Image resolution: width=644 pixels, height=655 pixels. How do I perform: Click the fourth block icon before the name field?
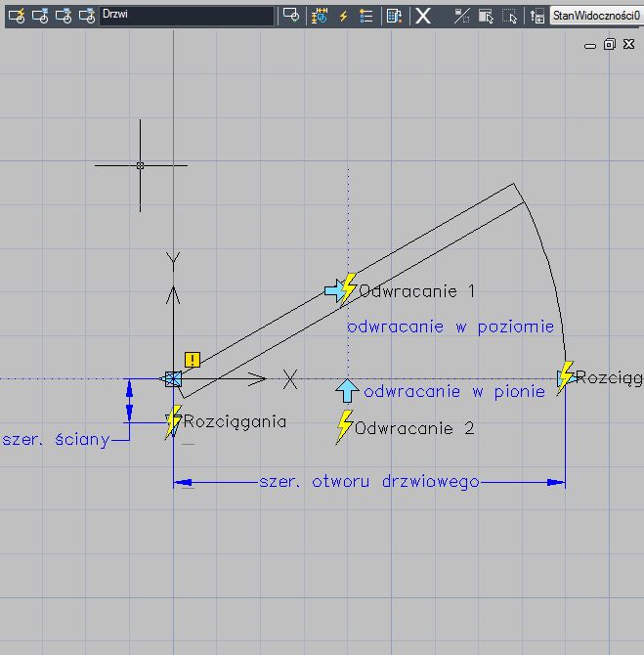tap(87, 16)
